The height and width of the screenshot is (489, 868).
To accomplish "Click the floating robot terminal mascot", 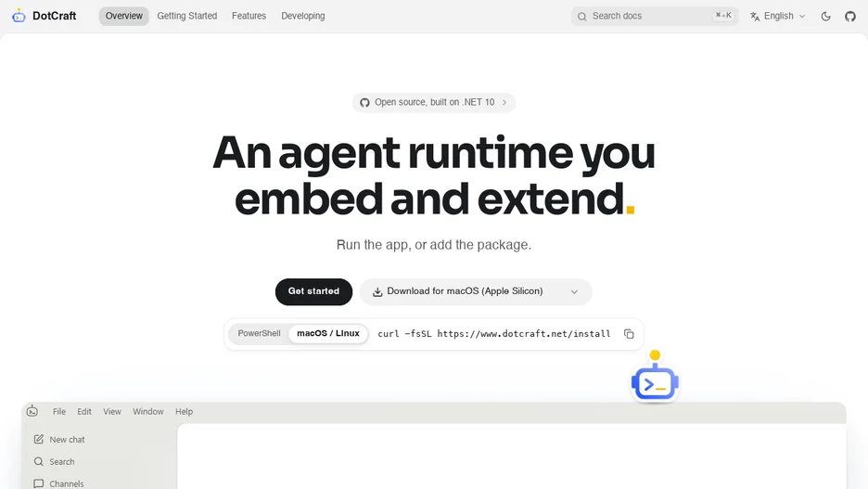I will (x=655, y=377).
